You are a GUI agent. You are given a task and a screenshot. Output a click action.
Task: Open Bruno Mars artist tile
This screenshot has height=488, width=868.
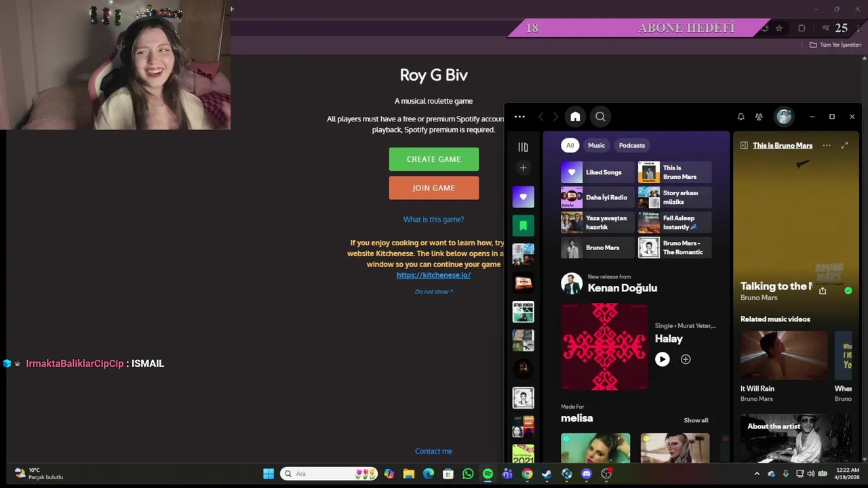click(597, 247)
